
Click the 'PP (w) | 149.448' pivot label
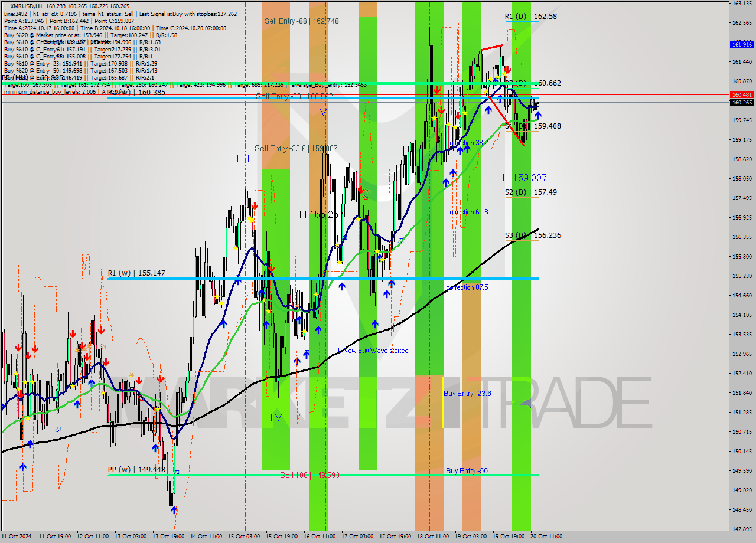136,470
